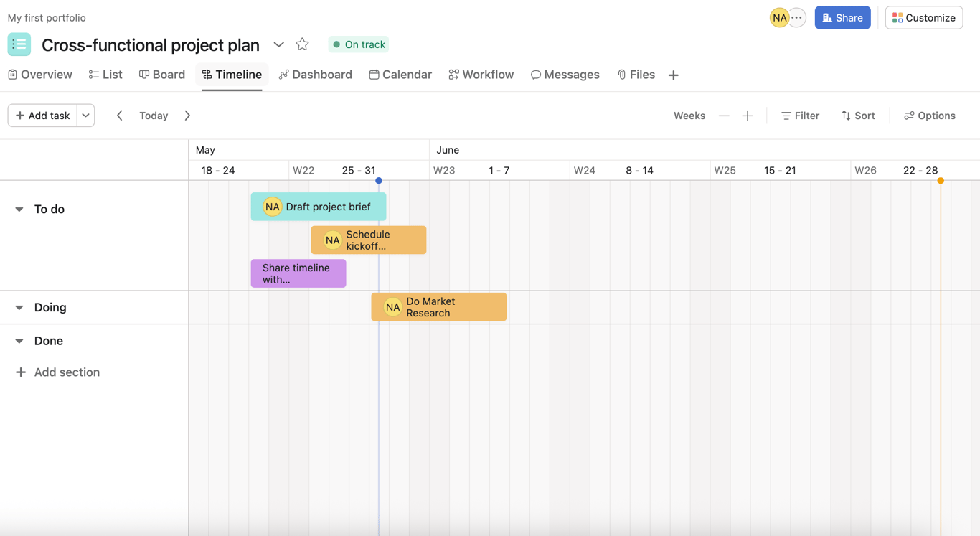Zoom in the timeline with the plus control
Image resolution: width=980 pixels, height=536 pixels.
[x=748, y=115]
